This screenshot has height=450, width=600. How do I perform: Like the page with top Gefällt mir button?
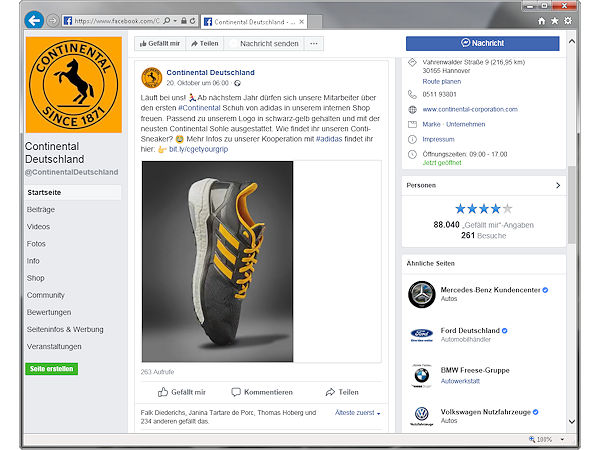(160, 44)
